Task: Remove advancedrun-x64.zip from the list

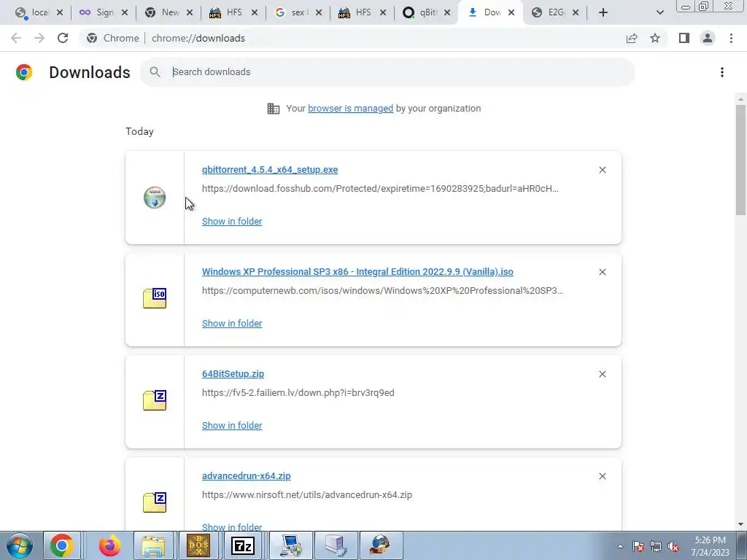Action: [602, 476]
